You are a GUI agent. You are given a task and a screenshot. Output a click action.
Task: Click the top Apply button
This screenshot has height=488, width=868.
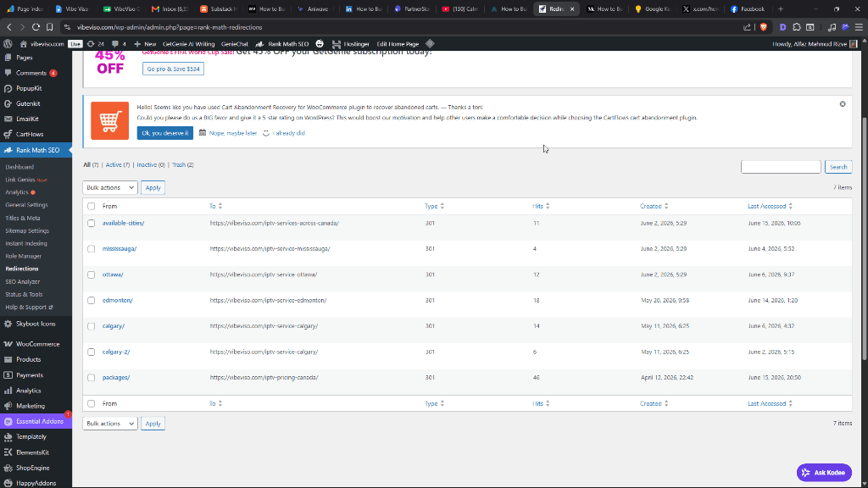[153, 187]
